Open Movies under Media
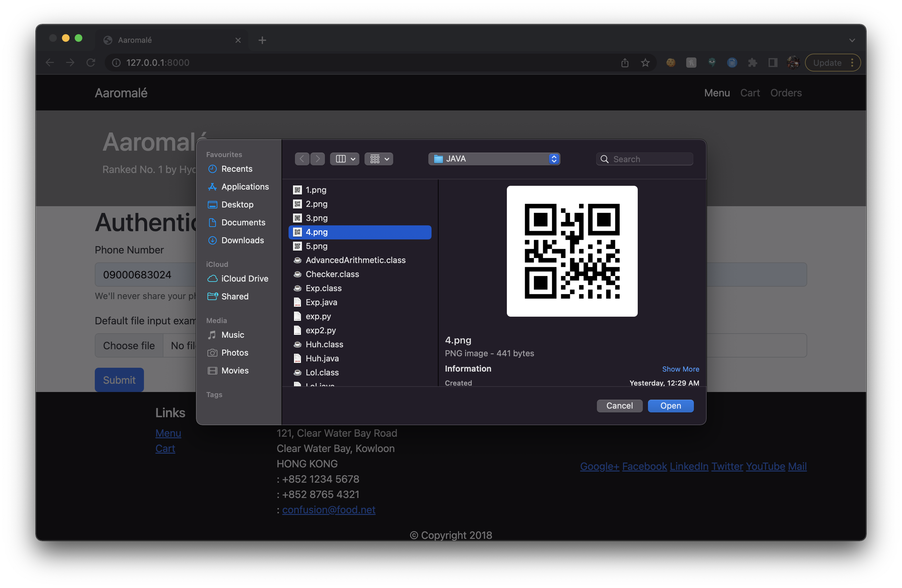The width and height of the screenshot is (902, 588). [x=228, y=370]
